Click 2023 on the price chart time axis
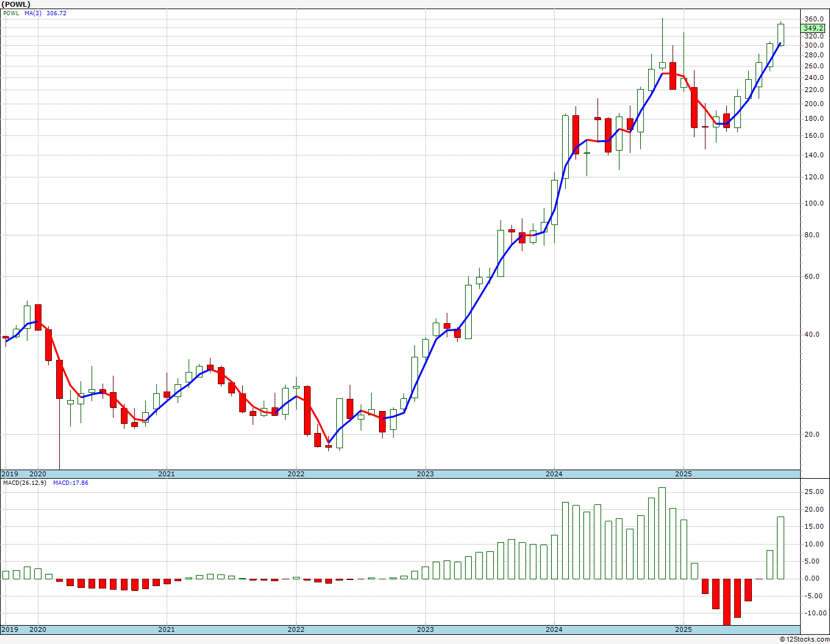The height and width of the screenshot is (644, 830). point(425,474)
